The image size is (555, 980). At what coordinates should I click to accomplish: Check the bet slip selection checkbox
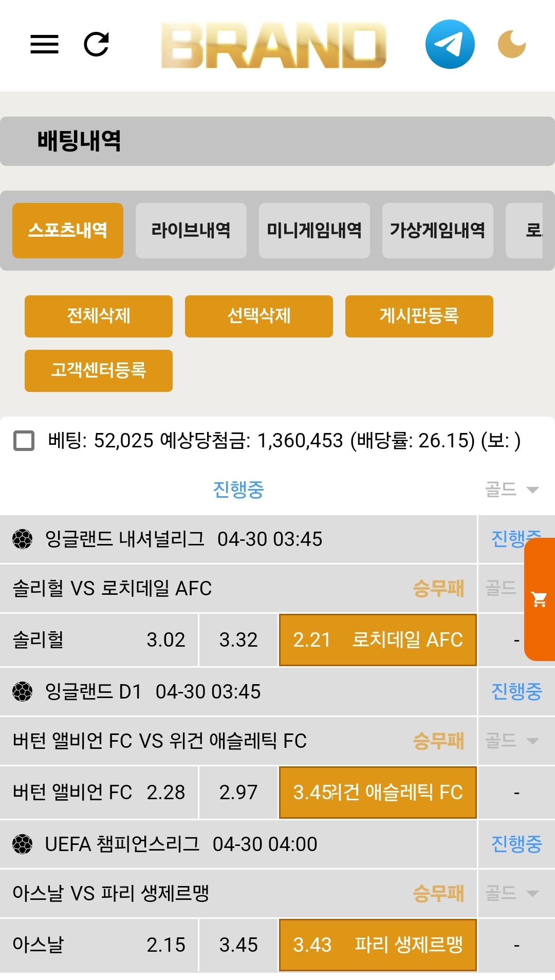(24, 441)
